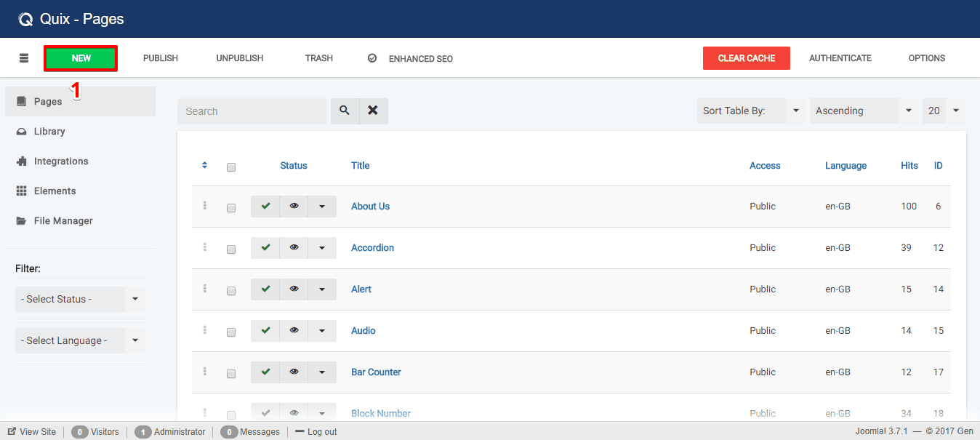Click the Authenticate button

coord(840,58)
